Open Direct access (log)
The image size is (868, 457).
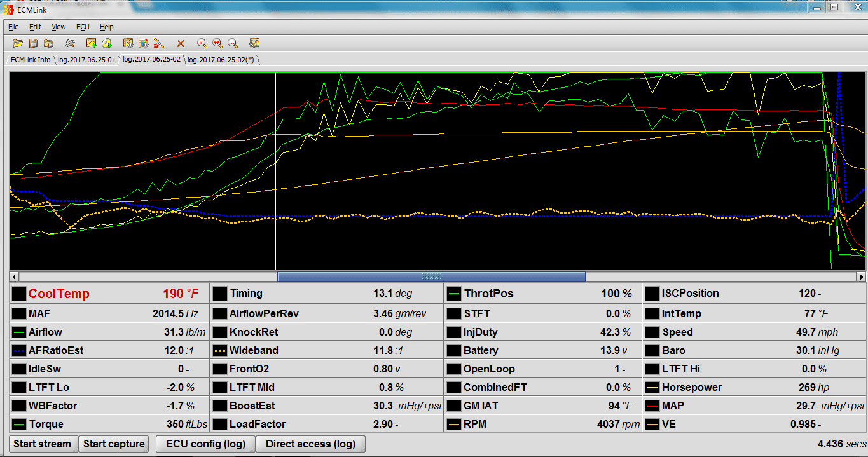tap(310, 444)
